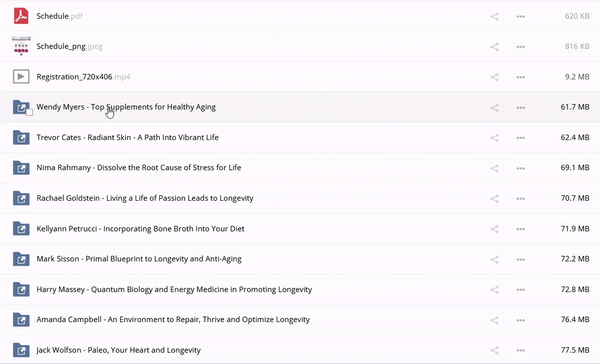Viewport: 600px width, 364px height.
Task: Open more options for Registration_720x406.mp4
Action: tap(521, 77)
